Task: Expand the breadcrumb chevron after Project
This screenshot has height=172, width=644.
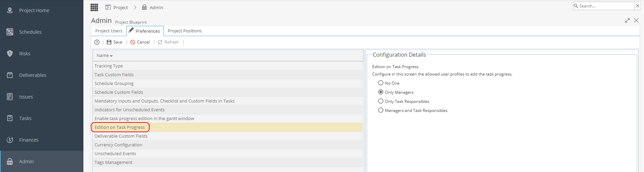Action: coord(135,7)
